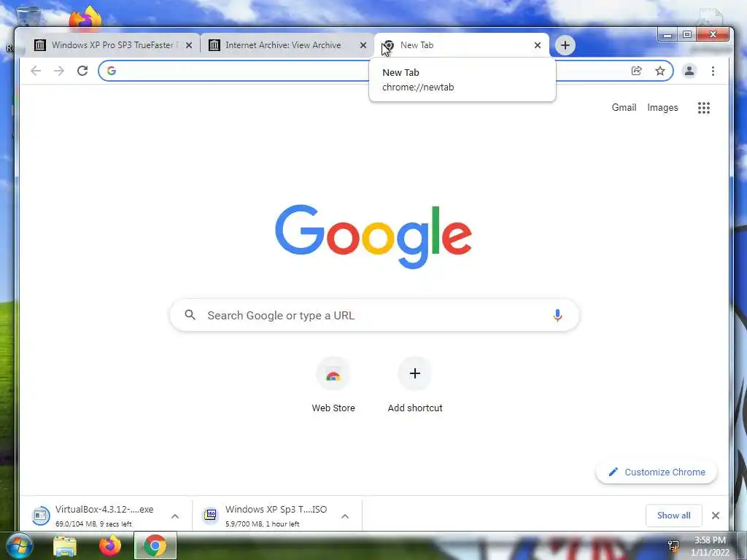Viewport: 747px width, 560px height.
Task: Click the back navigation arrow
Action: pos(36,71)
